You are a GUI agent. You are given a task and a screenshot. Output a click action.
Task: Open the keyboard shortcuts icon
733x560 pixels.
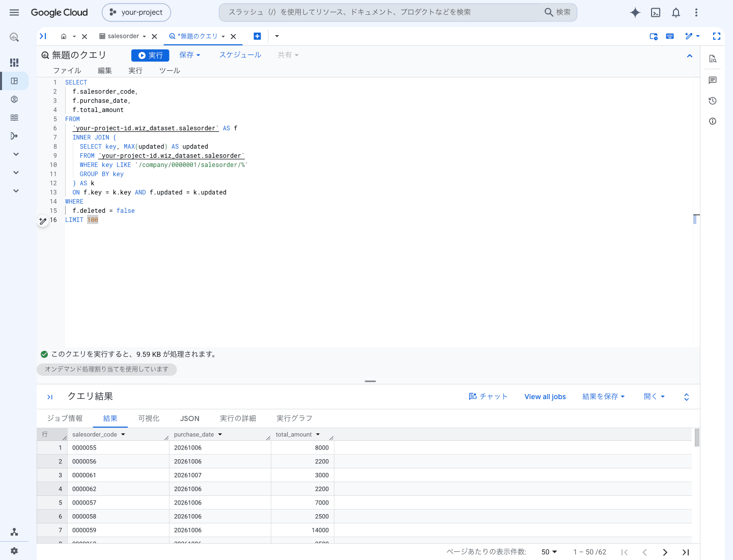tap(670, 36)
